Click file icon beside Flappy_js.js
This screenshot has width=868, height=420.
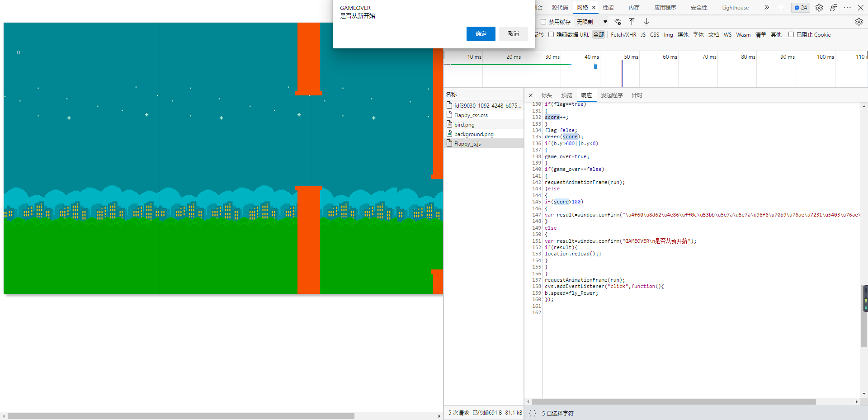coord(449,143)
